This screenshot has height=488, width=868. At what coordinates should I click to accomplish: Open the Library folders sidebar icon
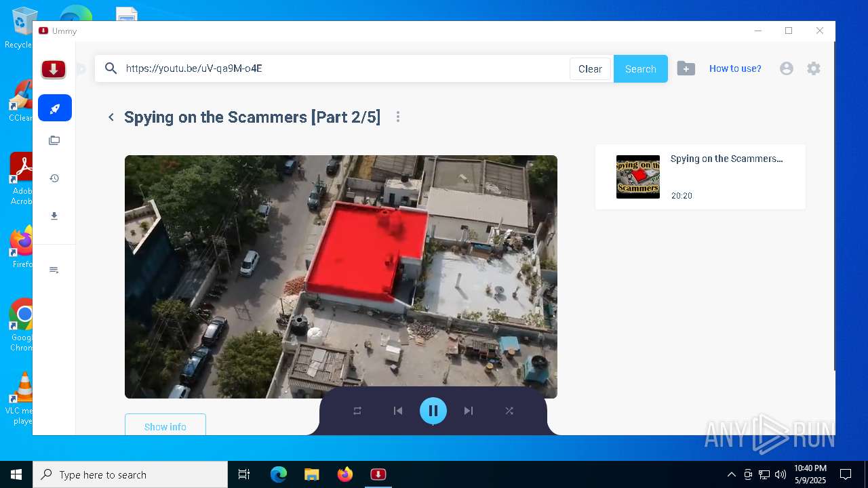54,140
